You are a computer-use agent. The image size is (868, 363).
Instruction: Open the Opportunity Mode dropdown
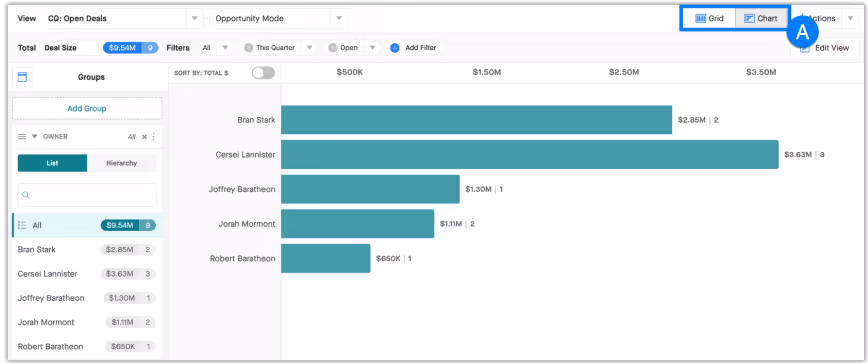339,18
